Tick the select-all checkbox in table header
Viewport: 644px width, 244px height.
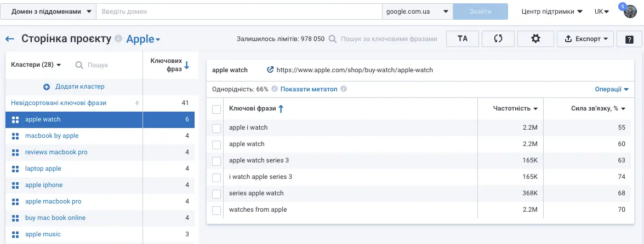(216, 109)
